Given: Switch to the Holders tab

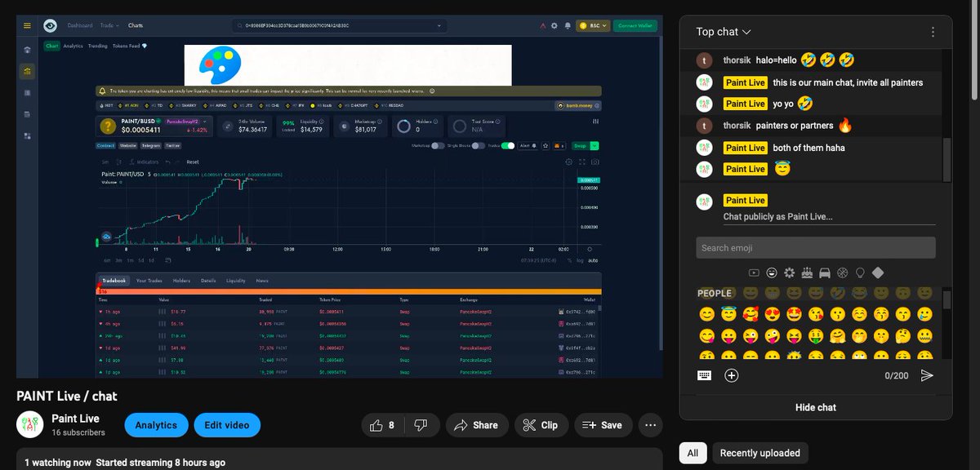Looking at the screenshot, I should click(181, 280).
